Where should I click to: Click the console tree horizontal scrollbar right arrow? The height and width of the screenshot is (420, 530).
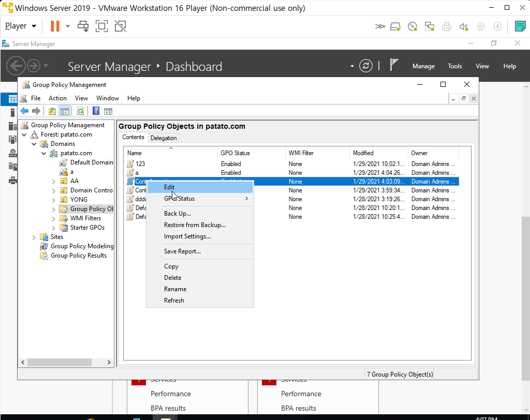pos(109,362)
